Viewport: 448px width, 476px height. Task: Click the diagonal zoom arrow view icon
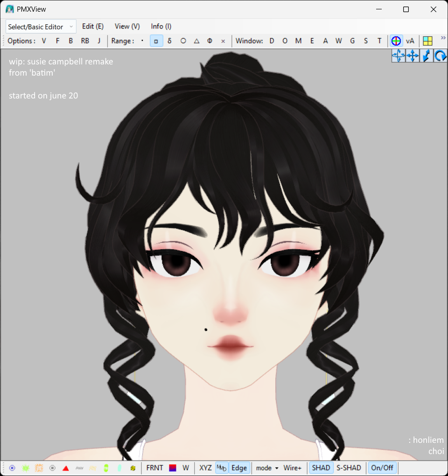(427, 56)
